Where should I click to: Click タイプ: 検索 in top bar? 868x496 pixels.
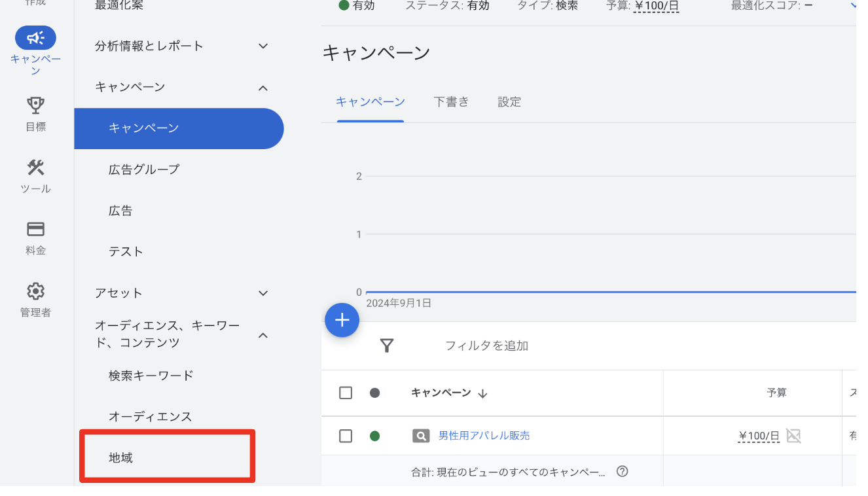coord(548,6)
